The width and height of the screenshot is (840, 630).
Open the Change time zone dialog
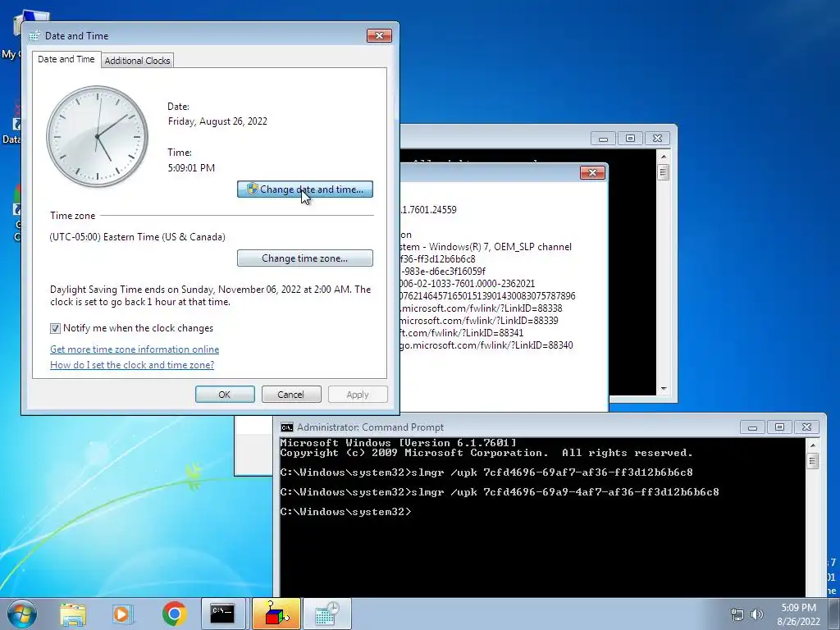tap(305, 258)
